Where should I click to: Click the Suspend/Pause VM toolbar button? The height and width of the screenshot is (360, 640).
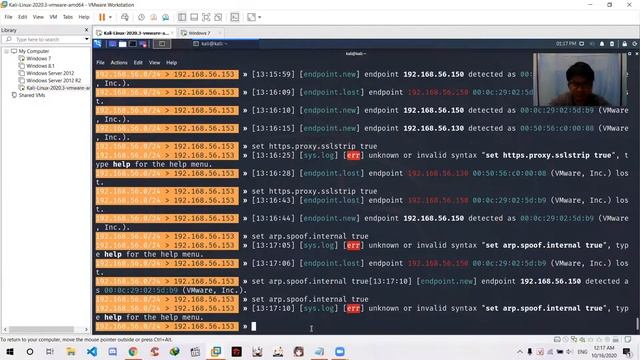102,17
